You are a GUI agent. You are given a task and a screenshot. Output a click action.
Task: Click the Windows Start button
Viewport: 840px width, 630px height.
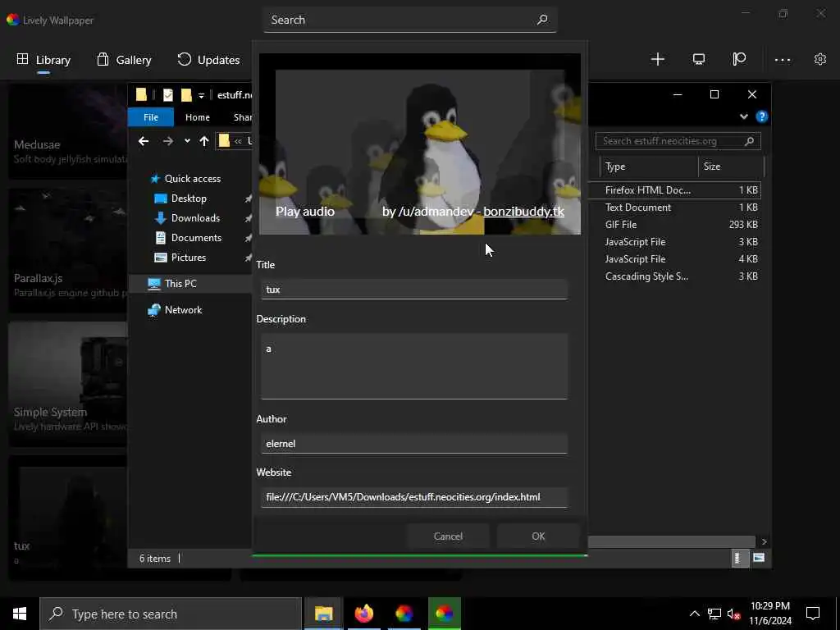tap(20, 614)
